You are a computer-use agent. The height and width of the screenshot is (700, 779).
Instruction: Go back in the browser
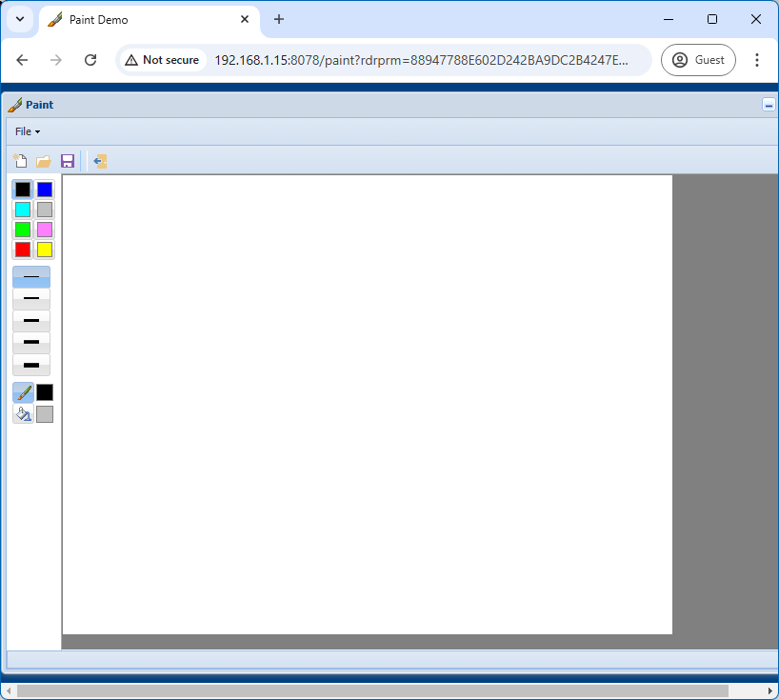pyautogui.click(x=22, y=60)
